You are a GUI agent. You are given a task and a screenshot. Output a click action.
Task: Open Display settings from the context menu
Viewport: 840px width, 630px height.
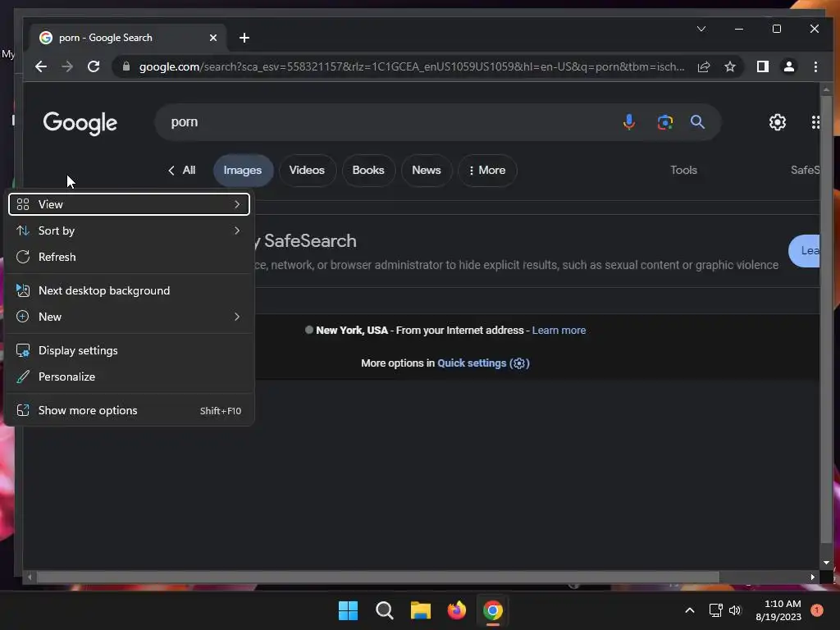(x=129, y=350)
